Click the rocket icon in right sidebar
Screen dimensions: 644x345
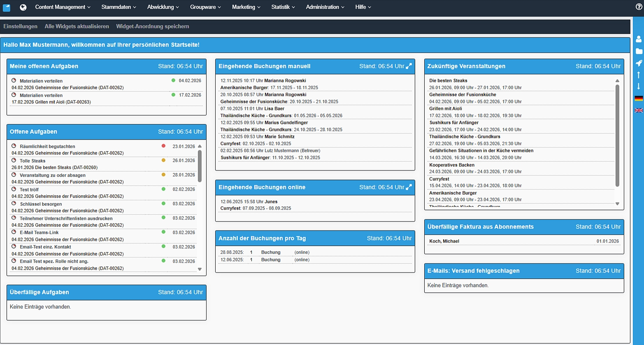pos(639,63)
